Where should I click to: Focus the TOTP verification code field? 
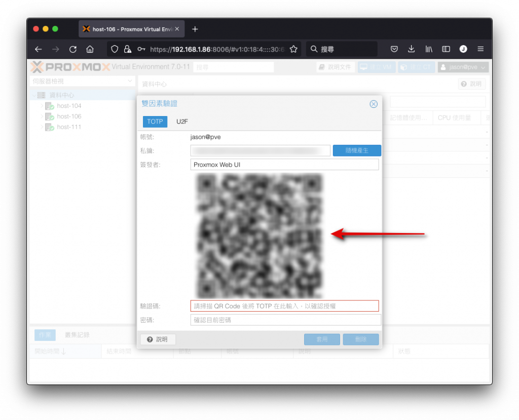click(285, 306)
